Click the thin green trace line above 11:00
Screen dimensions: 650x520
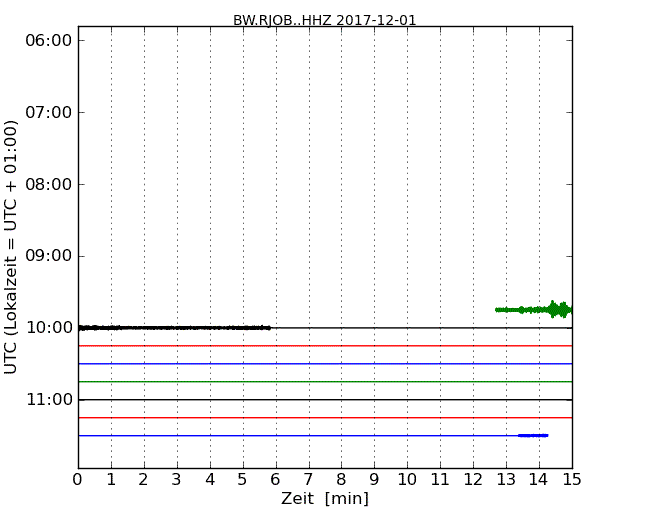pos(325,381)
